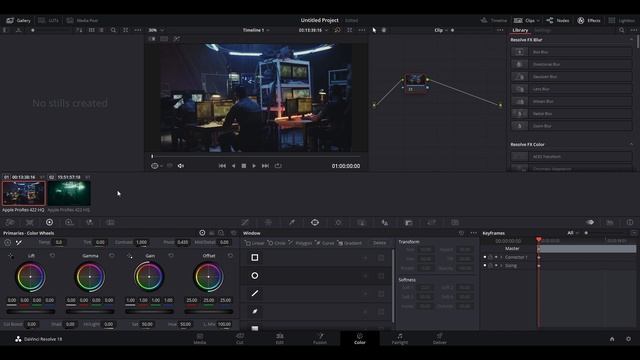
Task: Select the first clip thumbnail
Action: click(x=24, y=193)
